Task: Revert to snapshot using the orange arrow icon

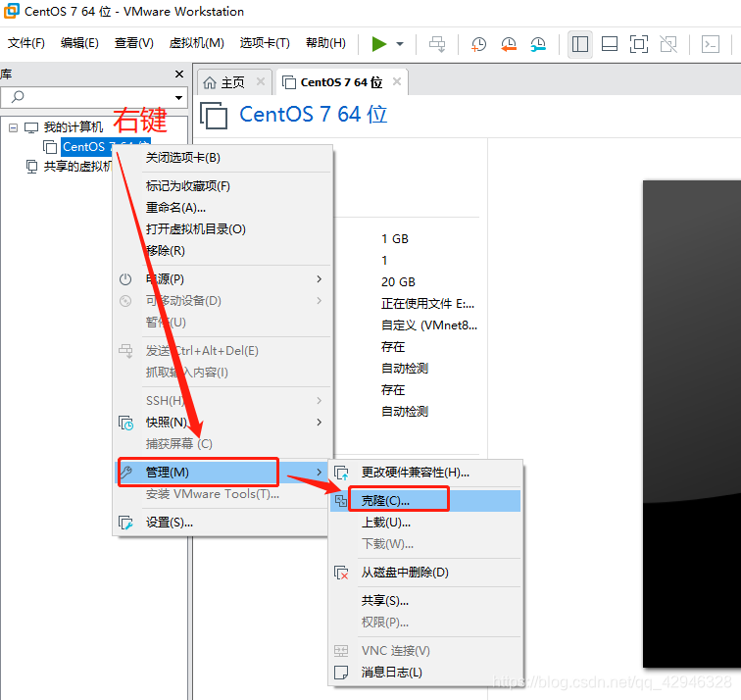Action: (x=509, y=44)
